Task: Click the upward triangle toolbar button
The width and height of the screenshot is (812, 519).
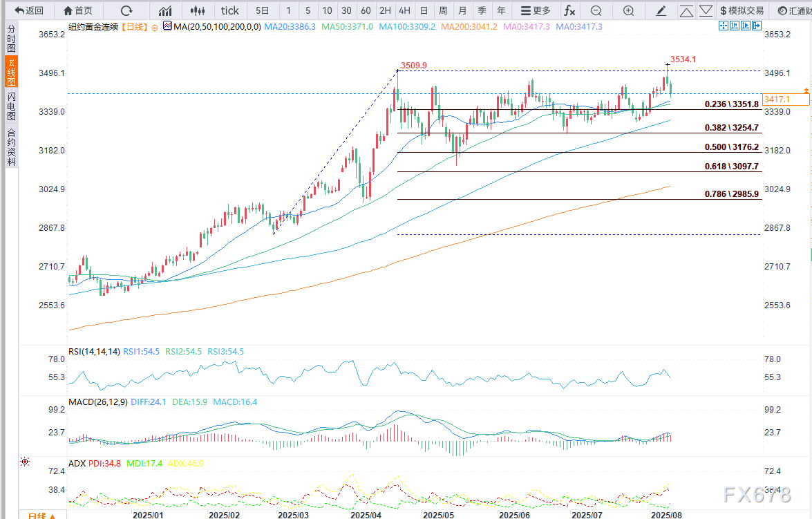Action: pyautogui.click(x=686, y=10)
